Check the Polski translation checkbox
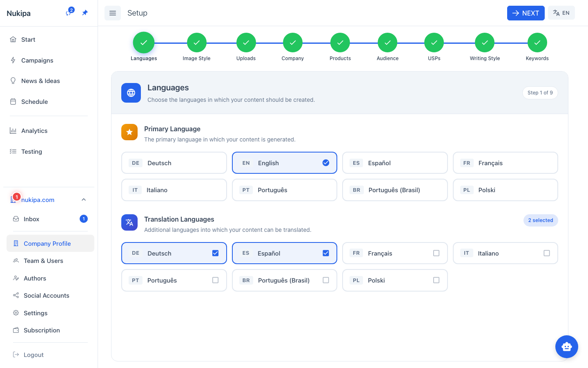The width and height of the screenshot is (588, 368). coord(436,280)
